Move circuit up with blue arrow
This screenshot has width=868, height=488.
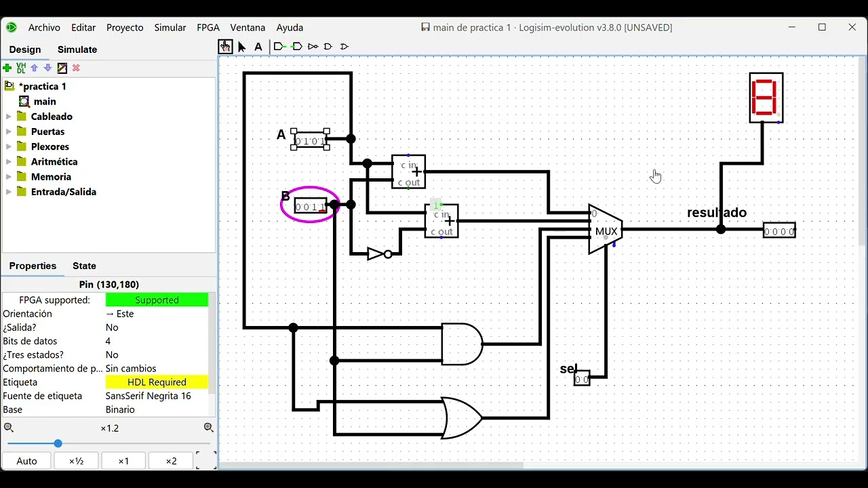(x=35, y=68)
